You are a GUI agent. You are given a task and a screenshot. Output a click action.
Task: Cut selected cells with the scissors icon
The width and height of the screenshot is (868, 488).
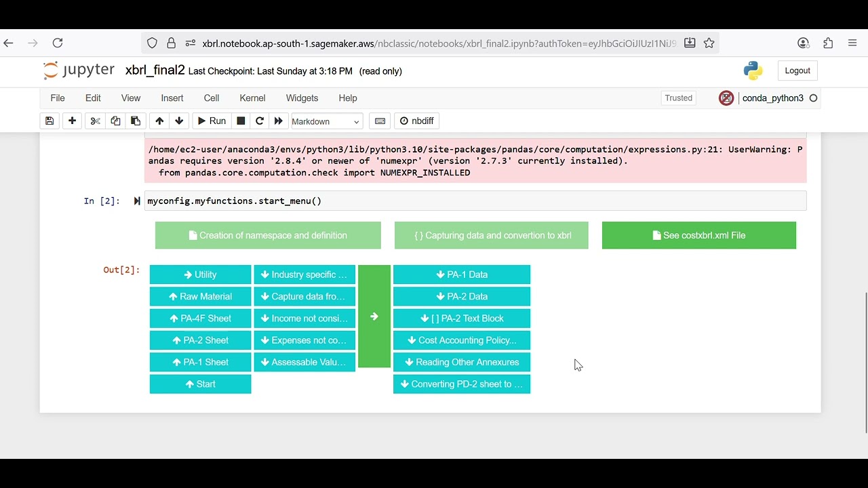pos(95,121)
